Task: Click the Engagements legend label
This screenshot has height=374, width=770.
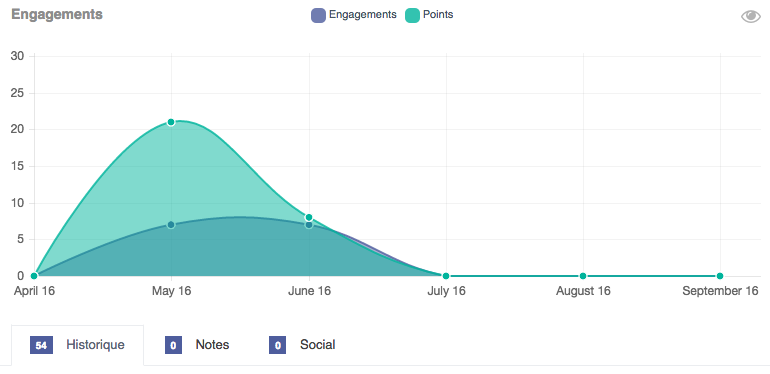Action: [x=362, y=15]
